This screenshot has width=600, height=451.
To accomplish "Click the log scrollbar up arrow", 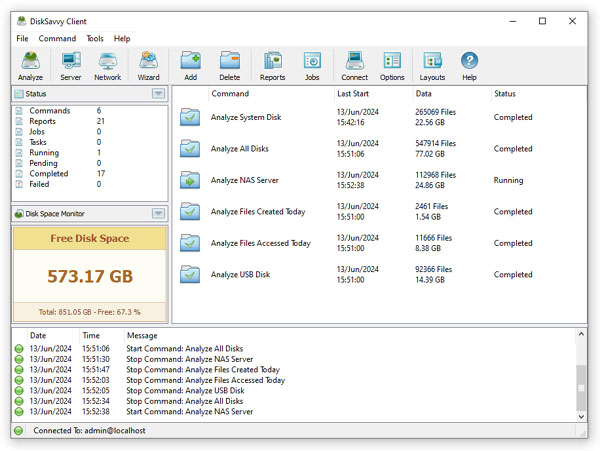I will 581,334.
